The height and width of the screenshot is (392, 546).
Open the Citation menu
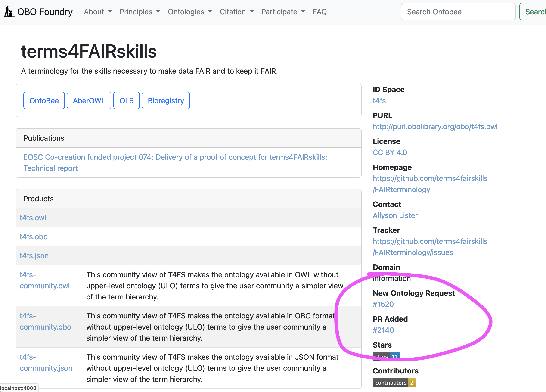coord(236,12)
